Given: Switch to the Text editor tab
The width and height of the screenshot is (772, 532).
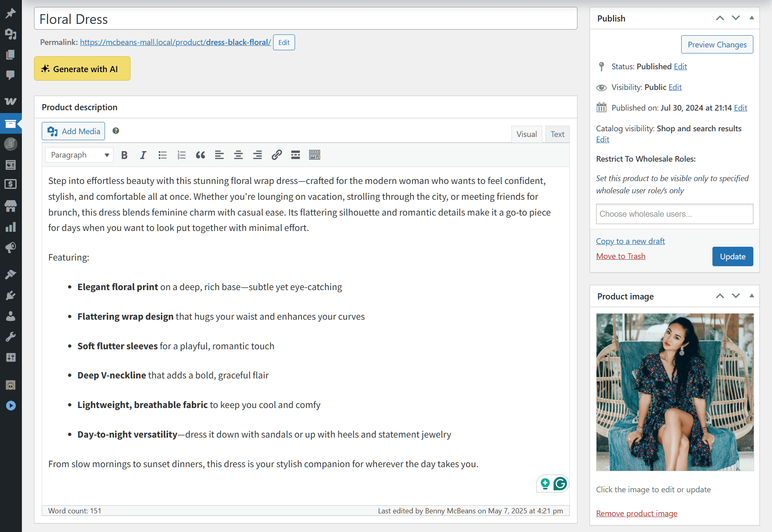Looking at the screenshot, I should point(557,134).
